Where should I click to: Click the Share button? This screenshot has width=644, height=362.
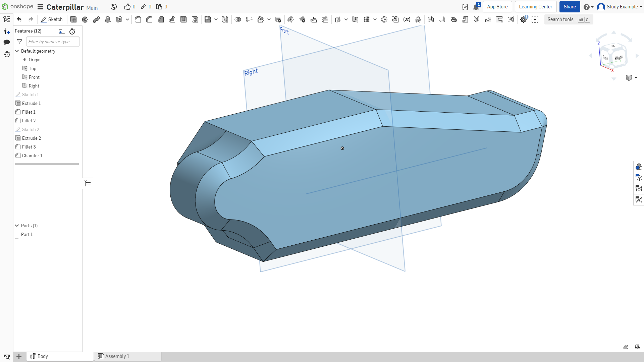(x=570, y=7)
